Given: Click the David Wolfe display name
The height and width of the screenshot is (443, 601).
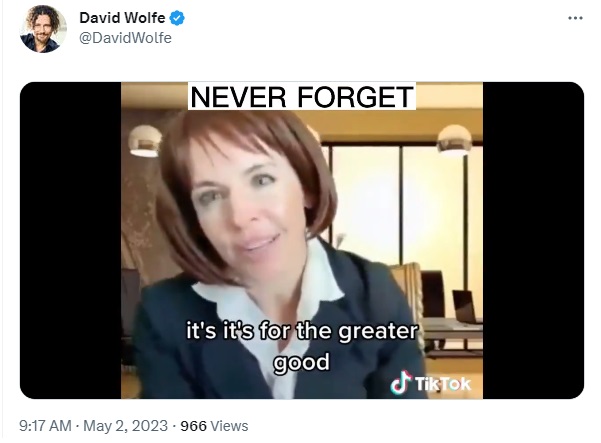Looking at the screenshot, I should (x=122, y=18).
